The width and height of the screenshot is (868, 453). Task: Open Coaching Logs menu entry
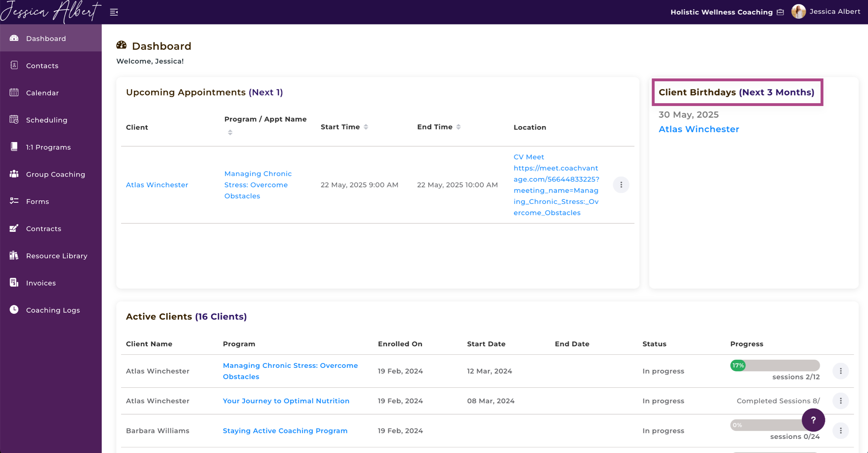coord(51,310)
